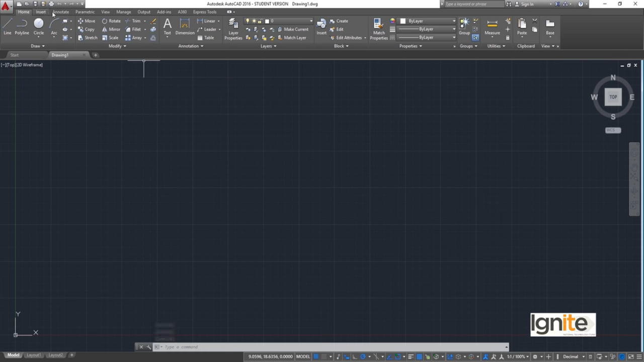The image size is (644, 362).
Task: Select the Text tool
Action: pyautogui.click(x=168, y=27)
